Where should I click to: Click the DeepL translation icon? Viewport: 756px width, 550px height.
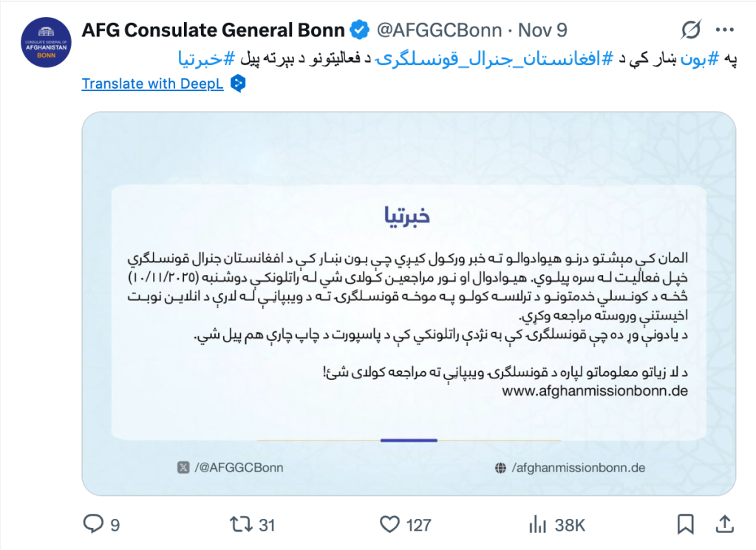(x=237, y=84)
